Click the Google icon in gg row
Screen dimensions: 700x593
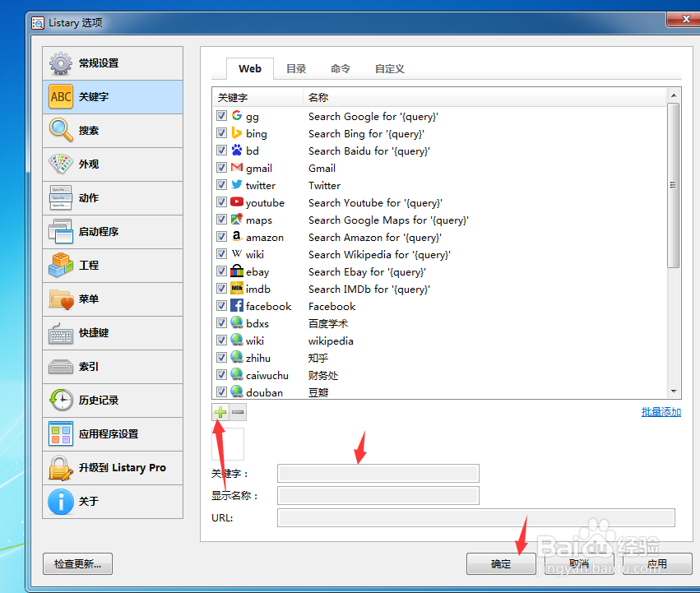(237, 116)
